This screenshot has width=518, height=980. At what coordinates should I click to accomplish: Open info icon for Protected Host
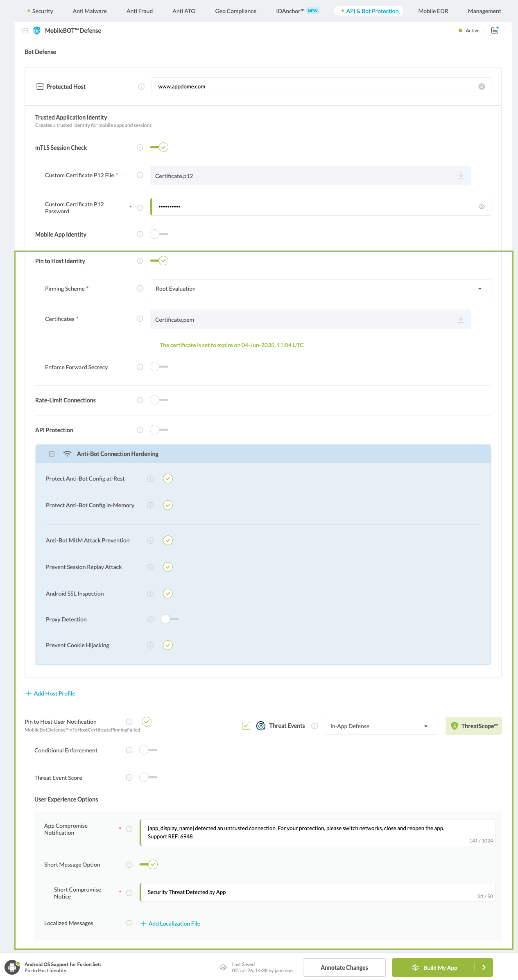141,86
